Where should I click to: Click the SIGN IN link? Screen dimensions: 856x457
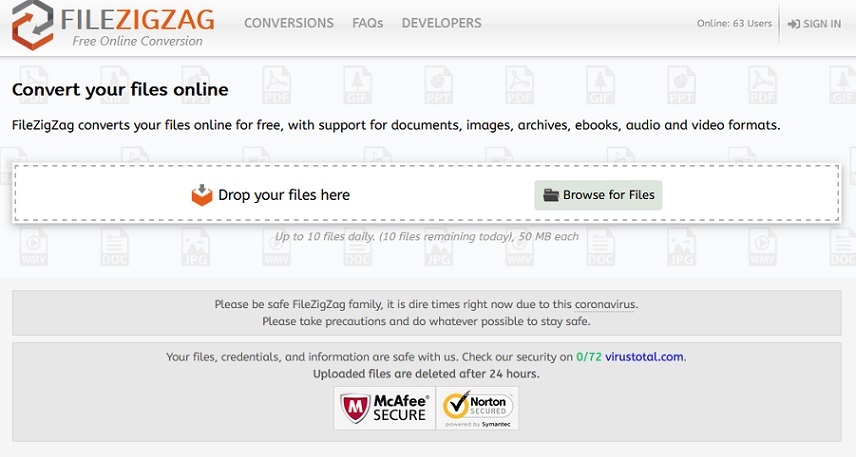pyautogui.click(x=814, y=23)
